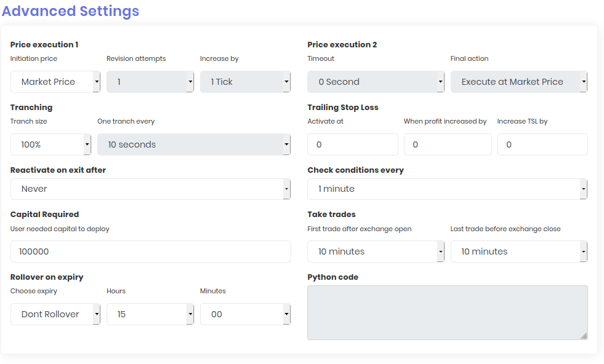This screenshot has height=364, width=604.
Task: Open the Timeout seconds dropdown
Action: pos(376,82)
